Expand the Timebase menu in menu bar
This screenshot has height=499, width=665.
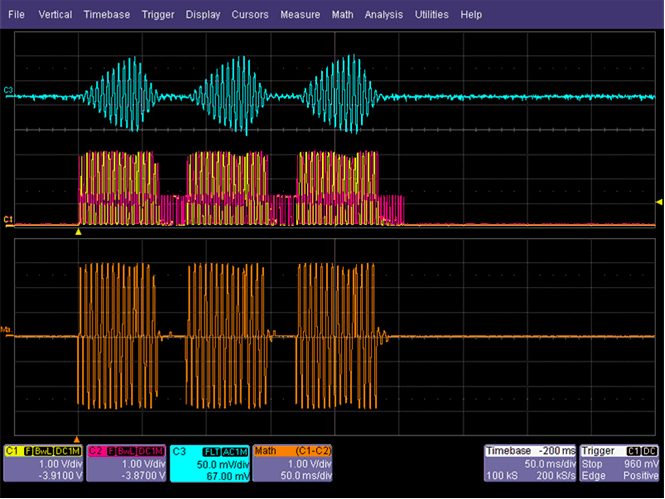pyautogui.click(x=107, y=15)
